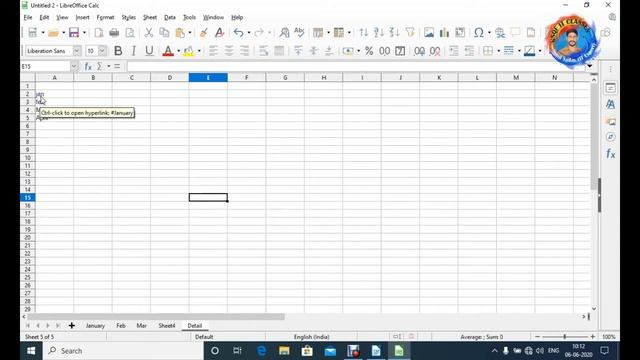
Task: Click the Print icon in toolbar
Action: (x=114, y=33)
